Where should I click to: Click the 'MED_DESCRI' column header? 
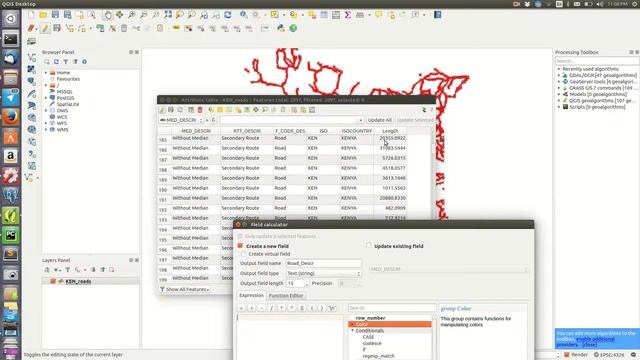pyautogui.click(x=196, y=131)
